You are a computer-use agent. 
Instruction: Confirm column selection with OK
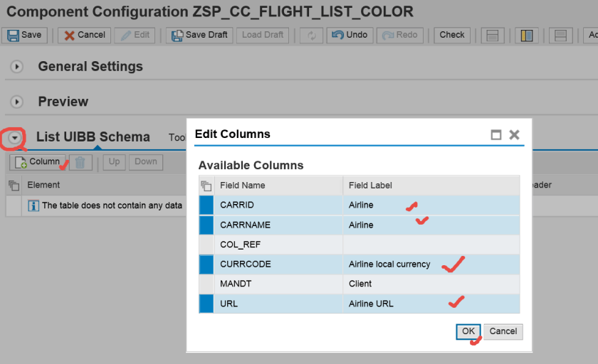click(x=468, y=331)
